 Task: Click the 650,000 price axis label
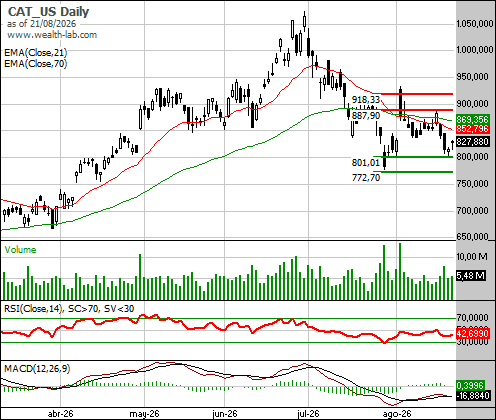point(472,237)
